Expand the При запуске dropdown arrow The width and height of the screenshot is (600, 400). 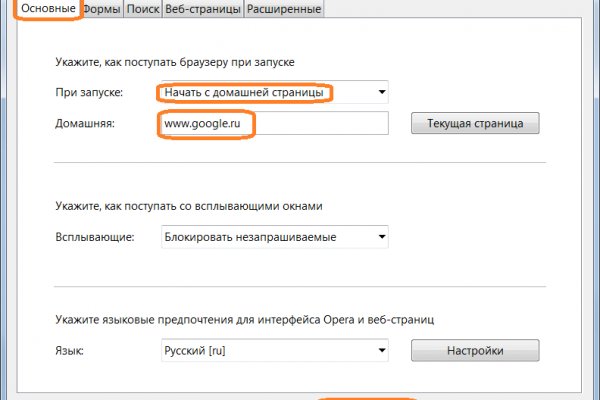pos(380,93)
